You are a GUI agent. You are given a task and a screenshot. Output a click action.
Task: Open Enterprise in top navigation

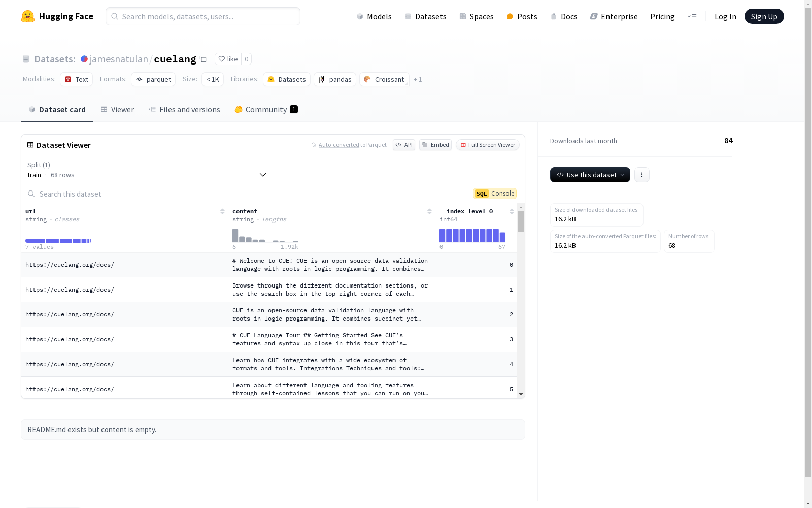click(x=614, y=16)
